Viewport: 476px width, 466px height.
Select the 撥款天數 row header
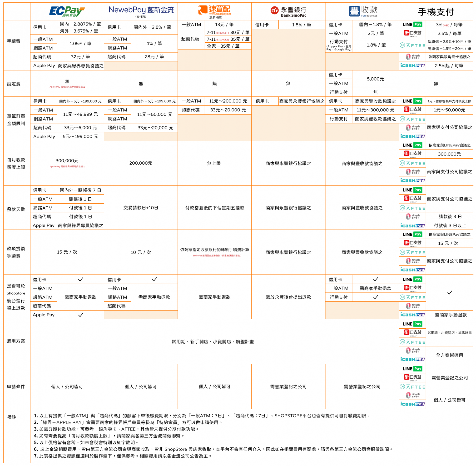point(16,209)
